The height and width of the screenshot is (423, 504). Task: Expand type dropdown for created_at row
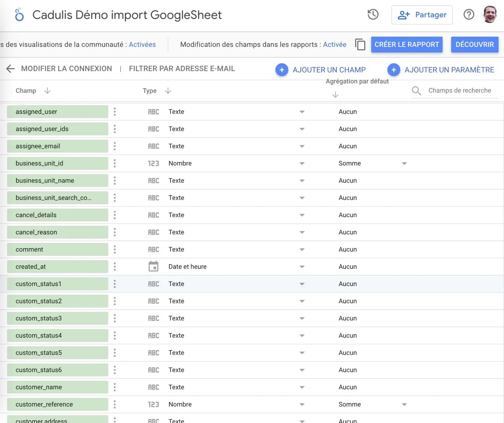(x=302, y=267)
